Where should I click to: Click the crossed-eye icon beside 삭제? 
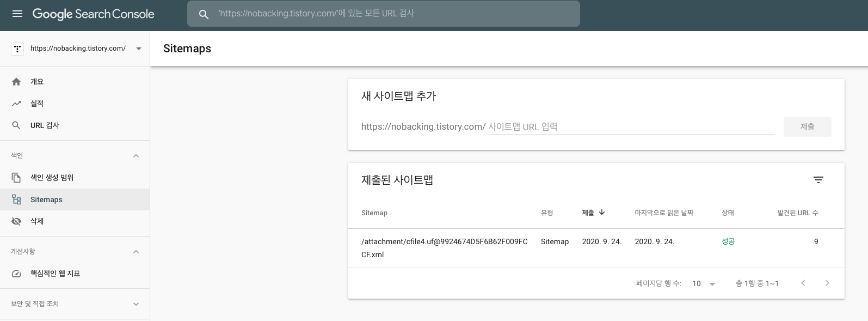click(16, 221)
